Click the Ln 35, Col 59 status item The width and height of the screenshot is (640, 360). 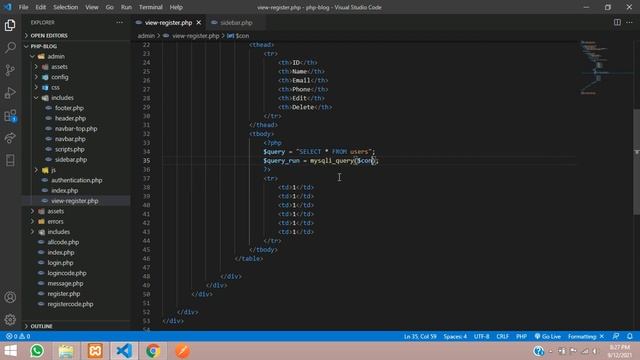point(420,336)
